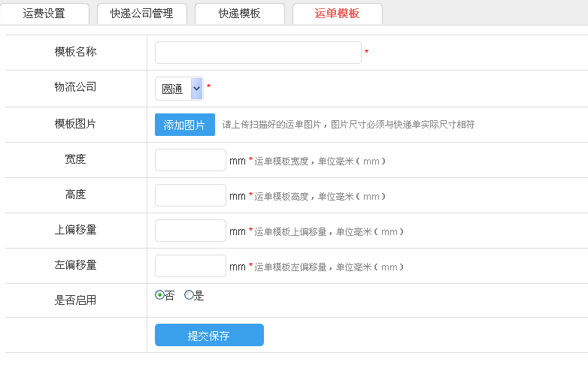Click the 物流公司 row label
Screen dimensions: 588x368
(x=75, y=87)
